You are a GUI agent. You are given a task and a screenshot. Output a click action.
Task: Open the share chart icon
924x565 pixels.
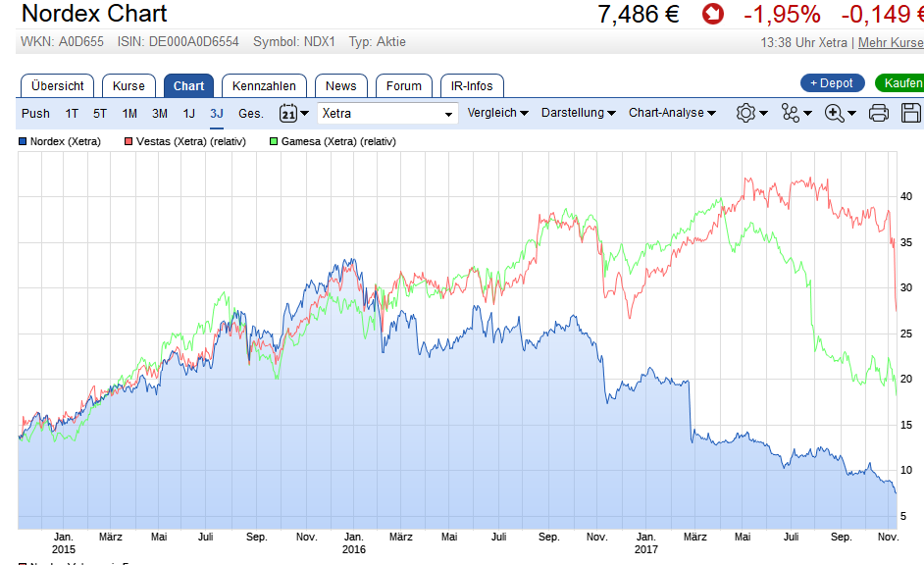(x=791, y=113)
